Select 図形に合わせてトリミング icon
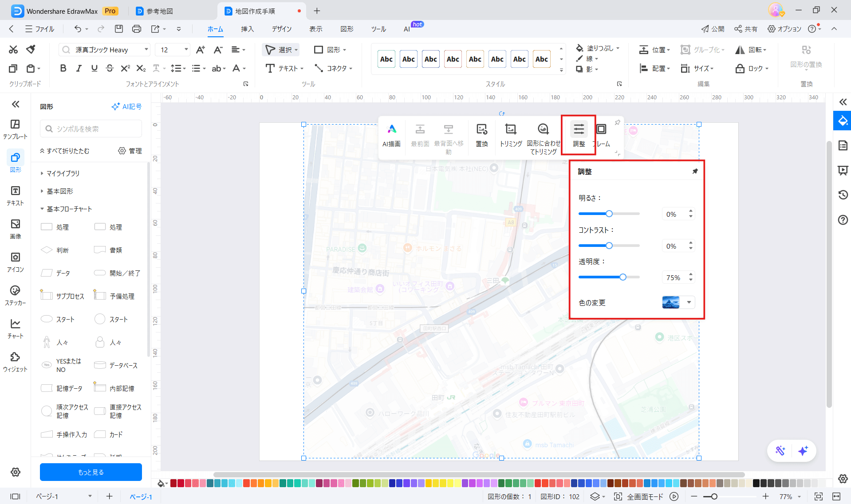 click(543, 129)
